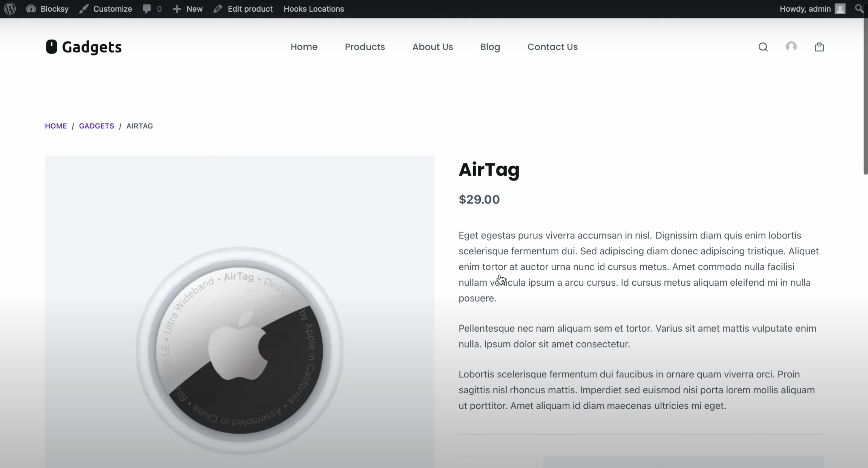Image resolution: width=868 pixels, height=468 pixels.
Task: Open the shopping cart bag icon
Action: 819,47
